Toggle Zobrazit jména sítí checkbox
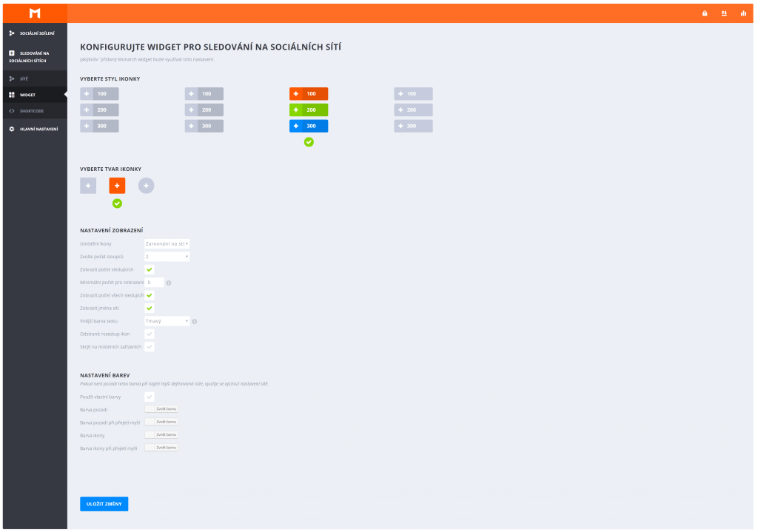This screenshot has width=758, height=532. point(150,309)
